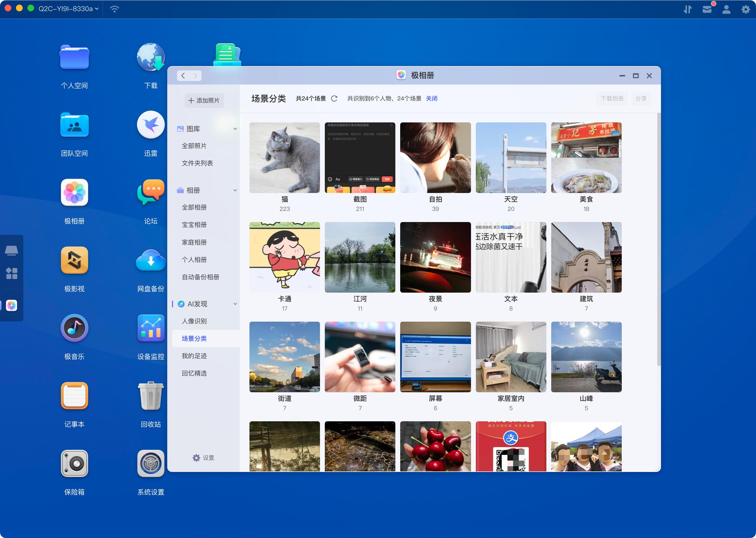Open the device name dropdown Q2C-YI9I-8330a
This screenshot has height=538, width=756.
(x=69, y=9)
